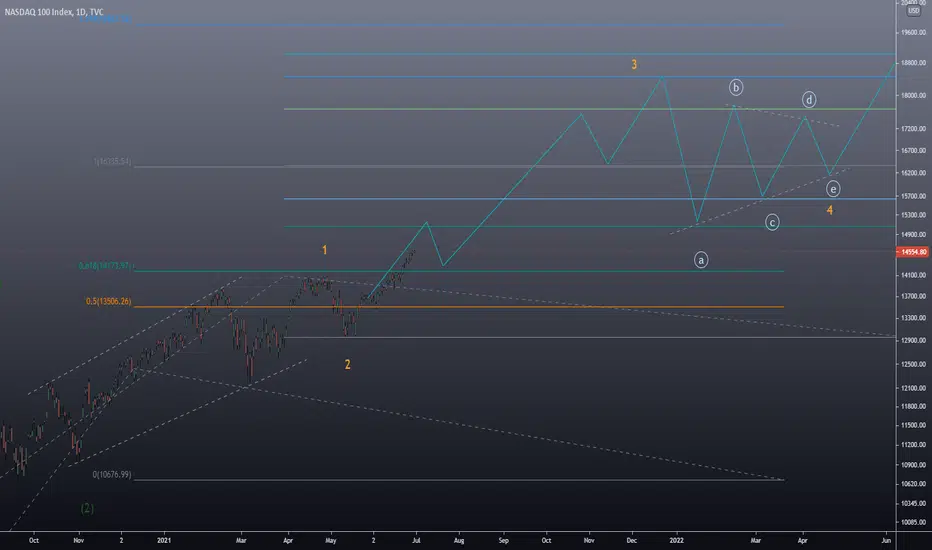Click the Aug label on time axis
This screenshot has width=932, height=550.
[459, 540]
